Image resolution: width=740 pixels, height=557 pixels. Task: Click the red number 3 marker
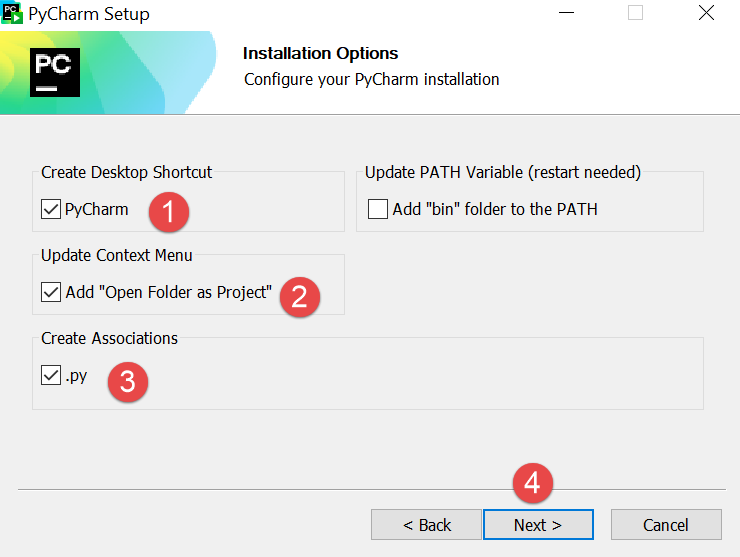pyautogui.click(x=127, y=380)
